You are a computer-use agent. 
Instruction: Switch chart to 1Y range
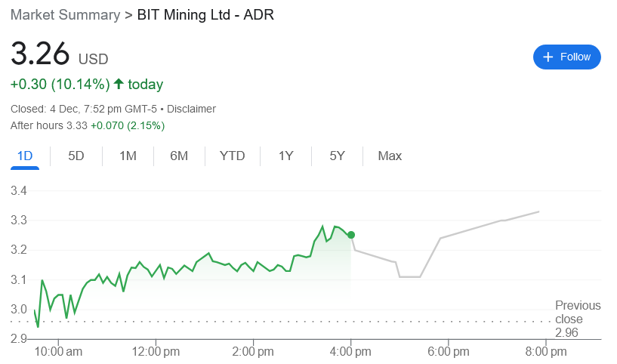pyautogui.click(x=285, y=156)
